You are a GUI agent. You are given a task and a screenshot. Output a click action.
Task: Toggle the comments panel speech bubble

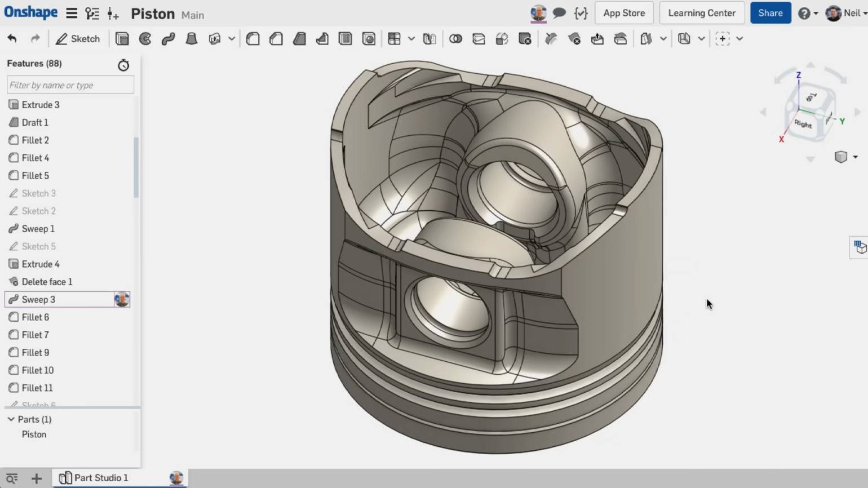[x=559, y=13]
